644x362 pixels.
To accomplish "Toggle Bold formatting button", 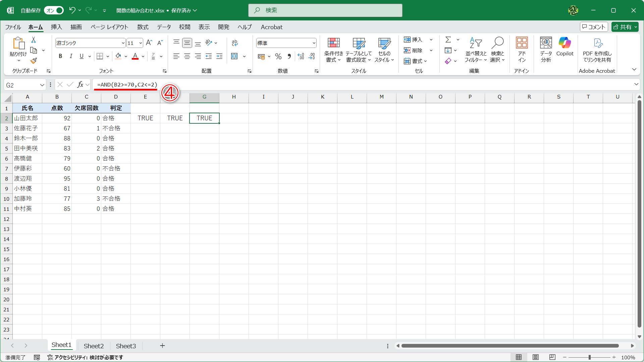I will (60, 56).
